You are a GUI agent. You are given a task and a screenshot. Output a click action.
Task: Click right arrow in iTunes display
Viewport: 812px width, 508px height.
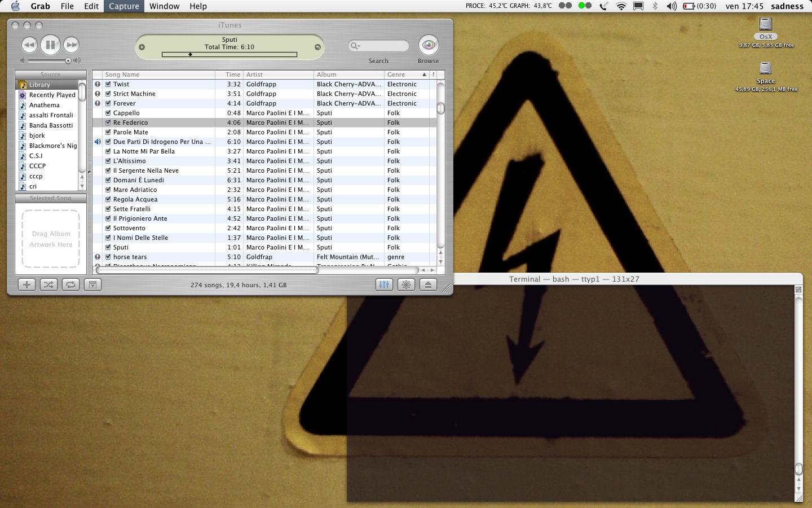pyautogui.click(x=317, y=47)
